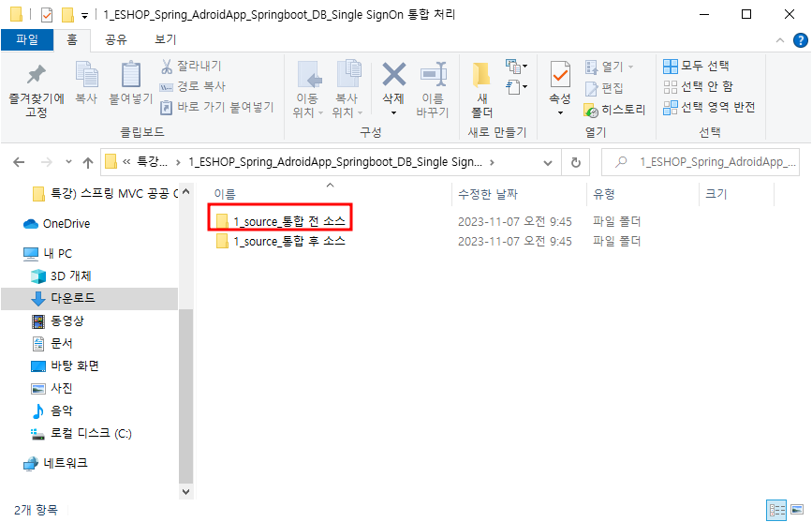
Task: Click 열기 (Open) in ribbon
Action: pos(604,67)
